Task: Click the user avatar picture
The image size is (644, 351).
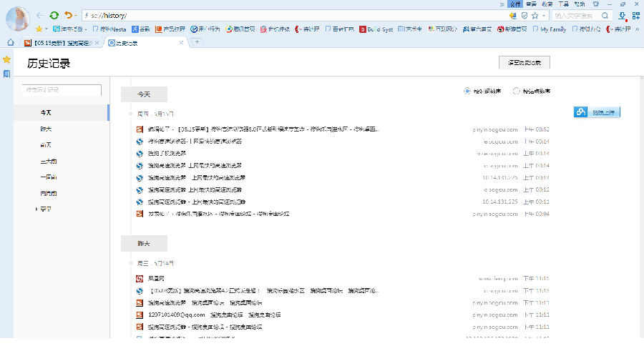Action: click(x=18, y=19)
